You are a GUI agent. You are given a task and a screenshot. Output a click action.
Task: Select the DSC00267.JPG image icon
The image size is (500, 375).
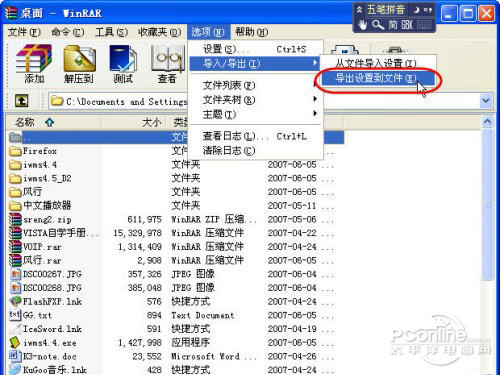[15, 274]
